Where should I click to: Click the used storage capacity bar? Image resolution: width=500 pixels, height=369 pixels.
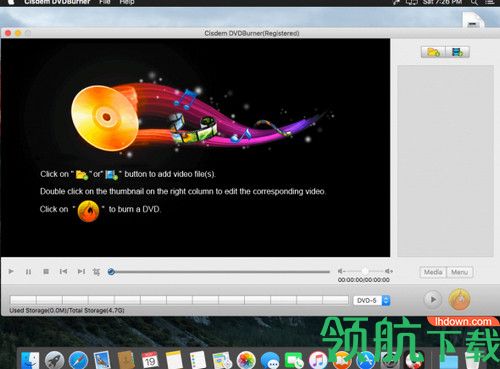[179, 300]
